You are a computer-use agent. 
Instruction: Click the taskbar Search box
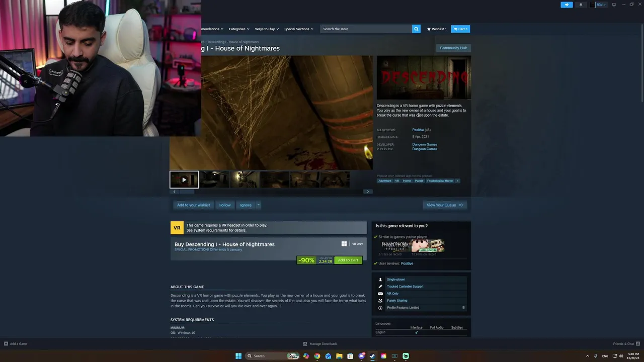[x=272, y=356]
